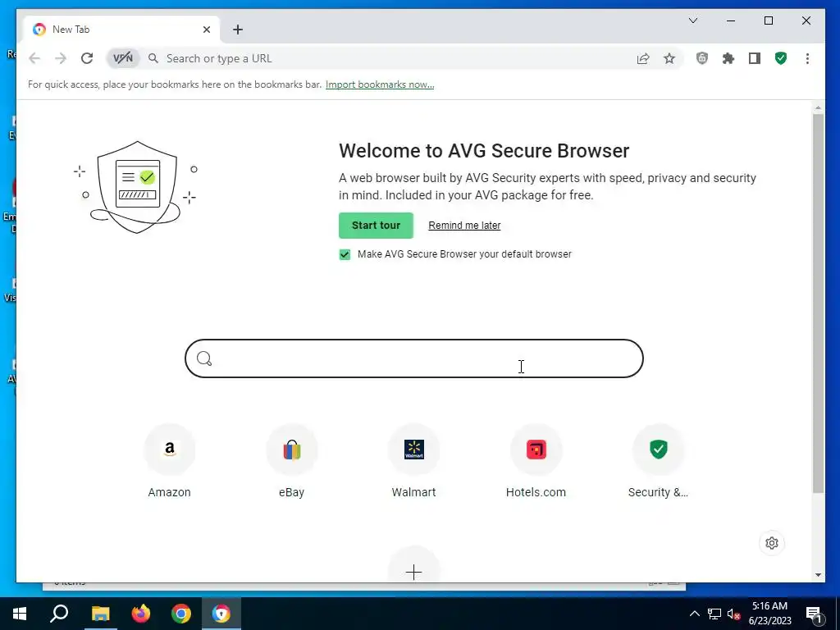Bookmark this tab with the star icon
Image resolution: width=840 pixels, height=630 pixels.
pyautogui.click(x=669, y=58)
